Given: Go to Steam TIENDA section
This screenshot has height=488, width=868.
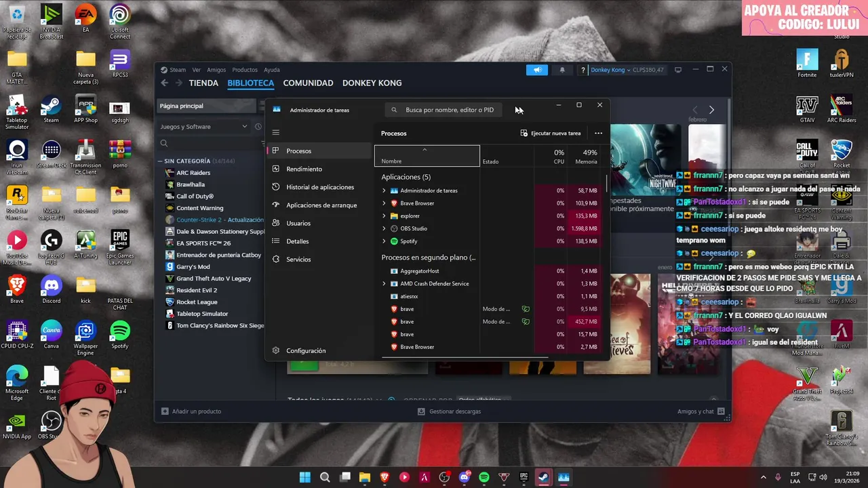Looking at the screenshot, I should pos(203,83).
